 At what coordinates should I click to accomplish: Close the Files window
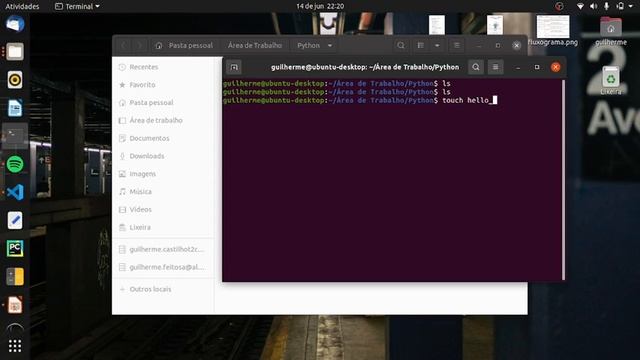[516, 45]
